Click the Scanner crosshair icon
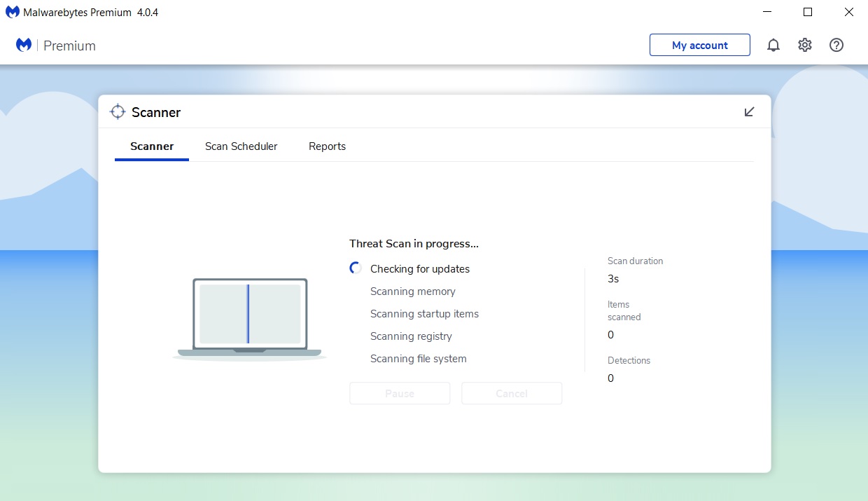 point(118,112)
